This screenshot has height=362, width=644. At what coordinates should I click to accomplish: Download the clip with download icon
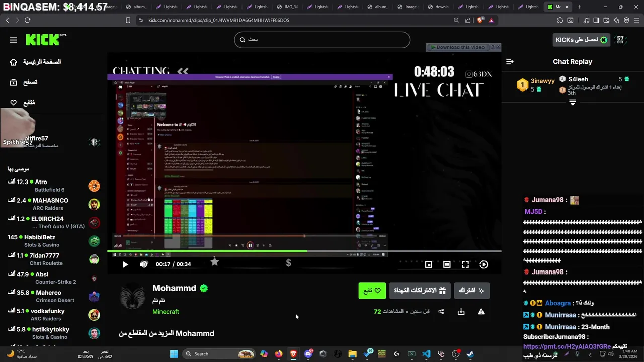461,312
